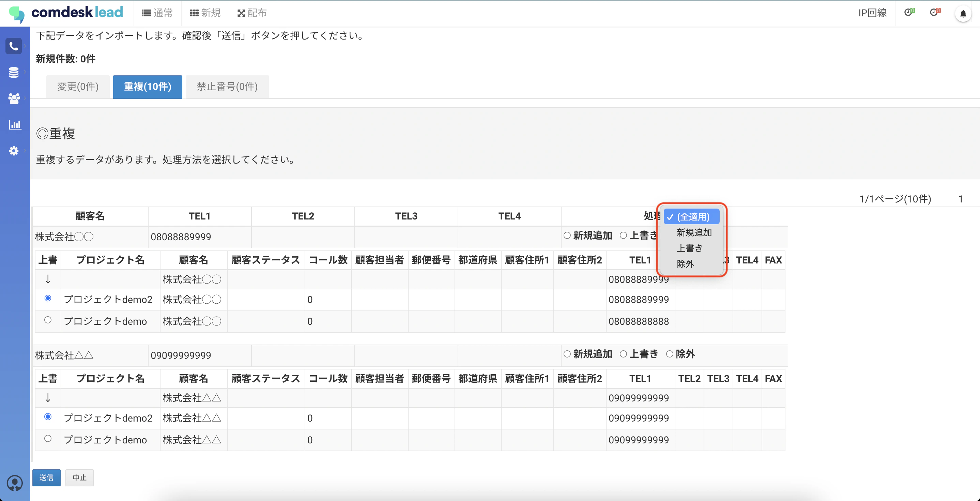Click the 1/1ページ(10件) page count text
This screenshot has width=980, height=501.
(x=895, y=199)
